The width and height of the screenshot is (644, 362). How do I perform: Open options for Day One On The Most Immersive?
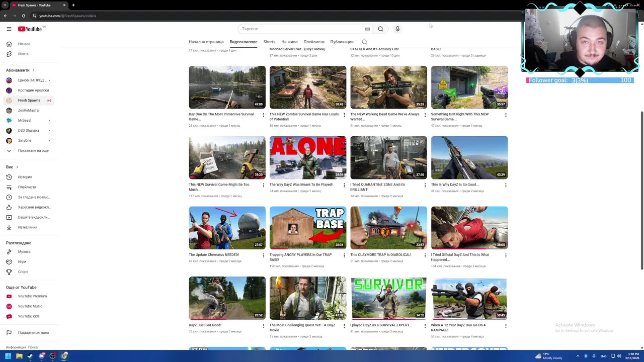[x=263, y=115]
